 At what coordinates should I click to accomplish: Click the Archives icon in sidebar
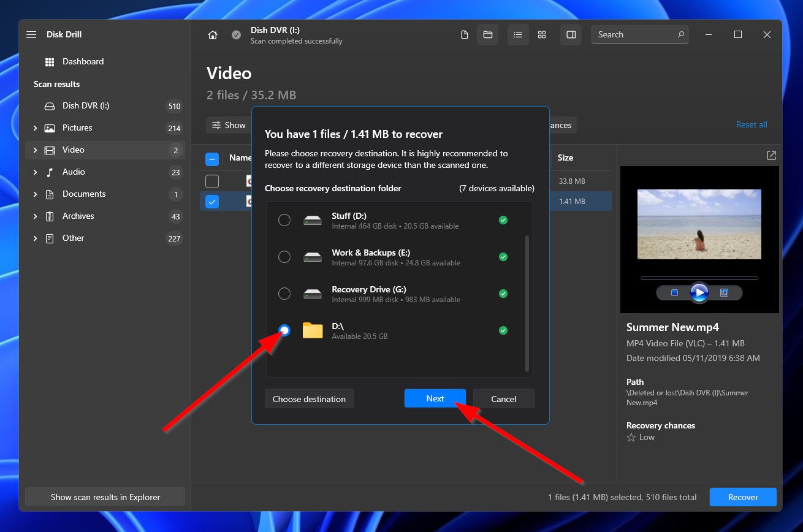click(x=50, y=216)
